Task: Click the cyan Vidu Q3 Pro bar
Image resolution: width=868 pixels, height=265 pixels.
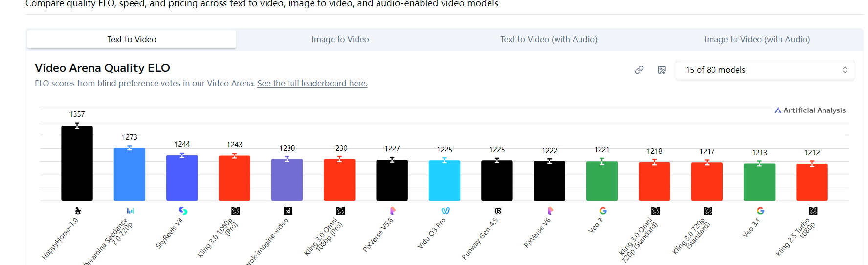Action: click(x=444, y=180)
